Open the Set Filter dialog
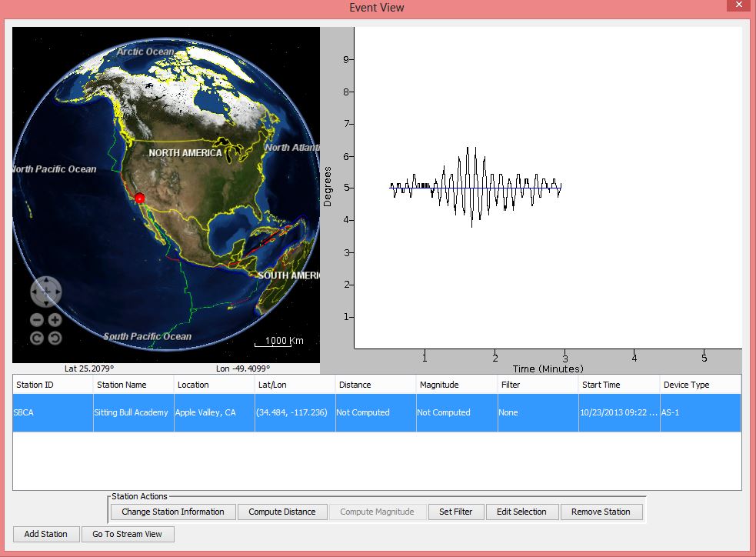This screenshot has width=756, height=557. pos(455,512)
